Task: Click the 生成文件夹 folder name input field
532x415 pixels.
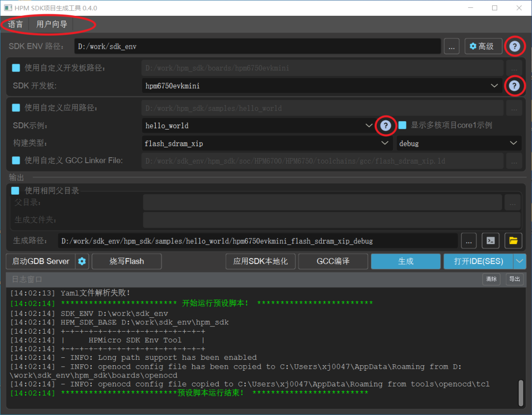Action: 332,220
